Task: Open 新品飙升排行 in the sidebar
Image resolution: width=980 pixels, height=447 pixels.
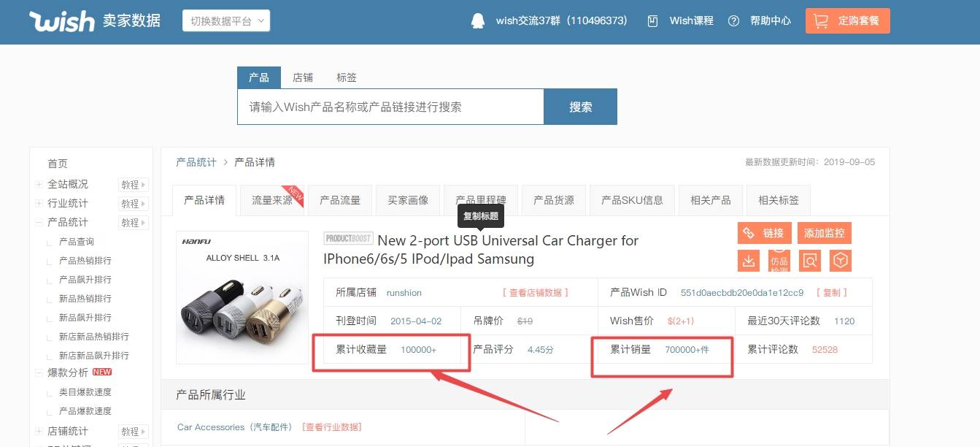Action: (x=85, y=318)
